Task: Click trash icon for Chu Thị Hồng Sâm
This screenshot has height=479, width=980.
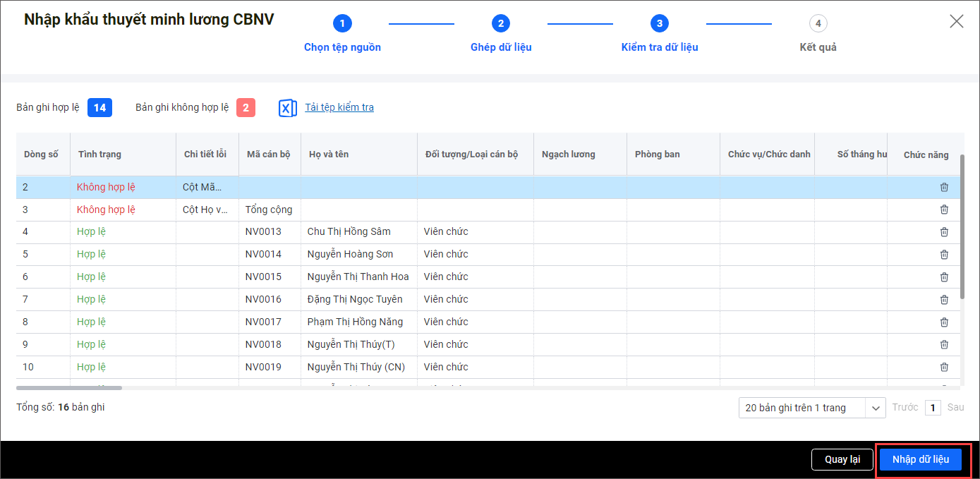Action: coord(944,232)
